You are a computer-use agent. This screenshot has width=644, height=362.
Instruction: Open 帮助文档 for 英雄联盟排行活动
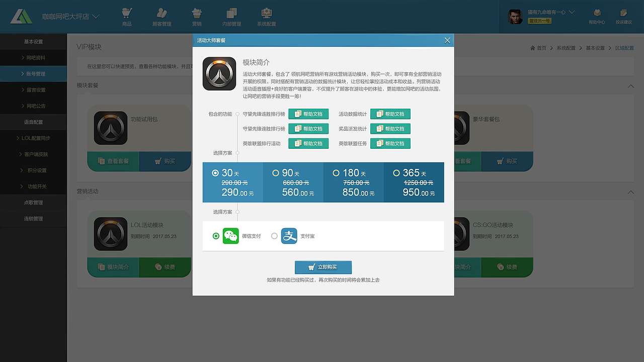click(308, 143)
